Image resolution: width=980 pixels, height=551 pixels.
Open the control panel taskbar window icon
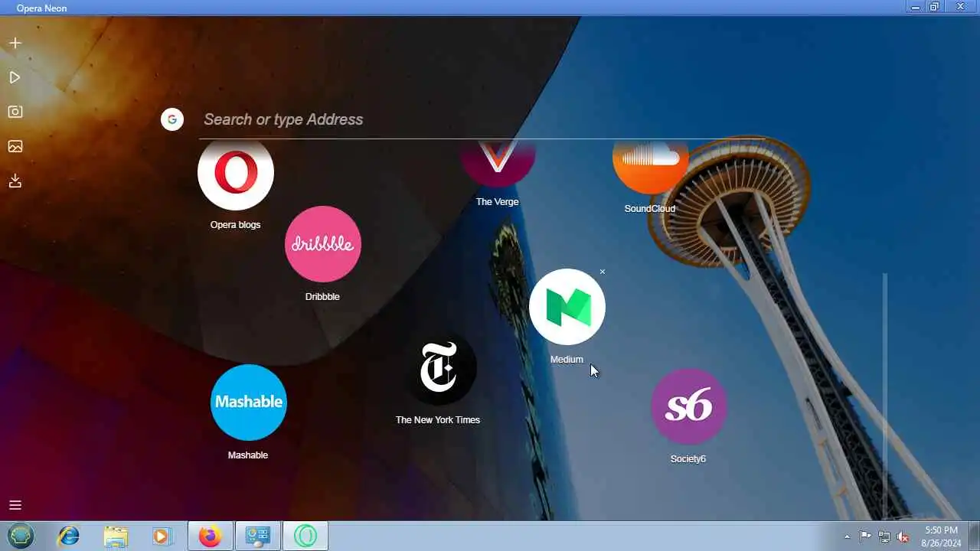(x=258, y=536)
